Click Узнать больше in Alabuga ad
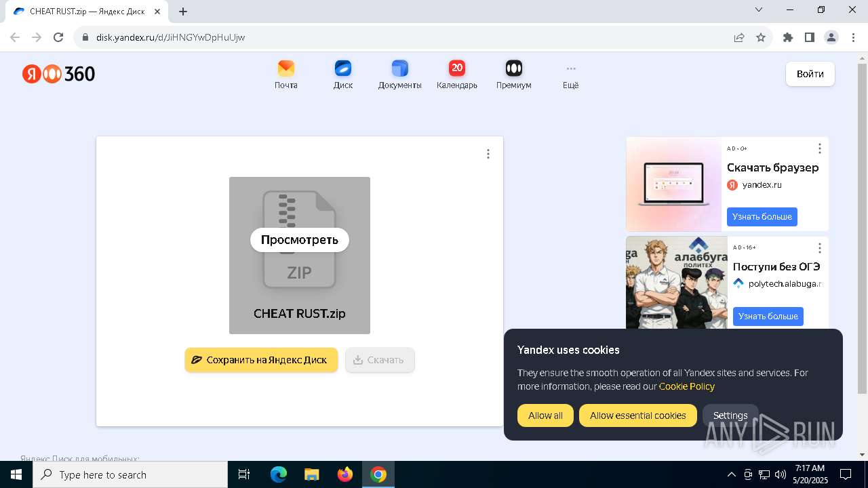Screen dimensions: 868x488 click(768, 317)
